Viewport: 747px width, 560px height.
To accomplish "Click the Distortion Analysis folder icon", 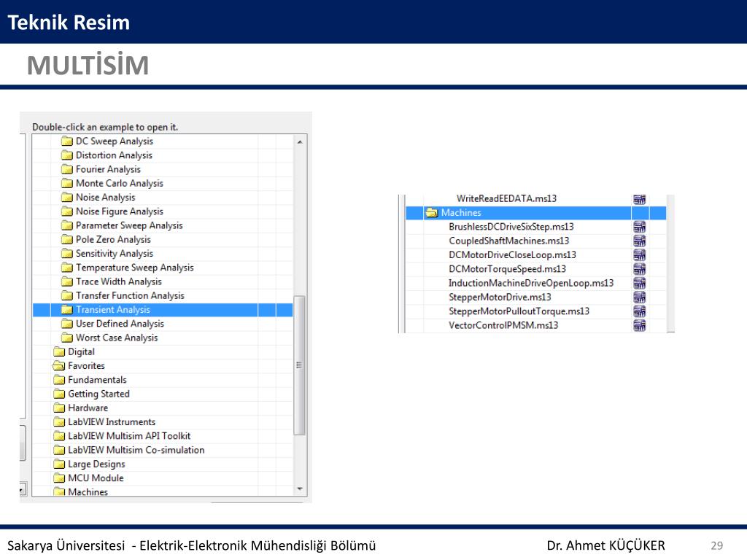I will tap(67, 155).
